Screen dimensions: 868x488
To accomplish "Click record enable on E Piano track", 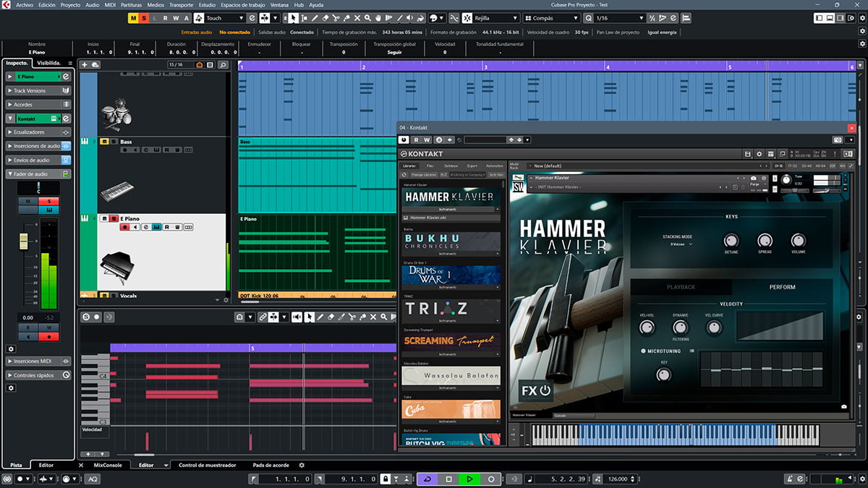I will [125, 227].
